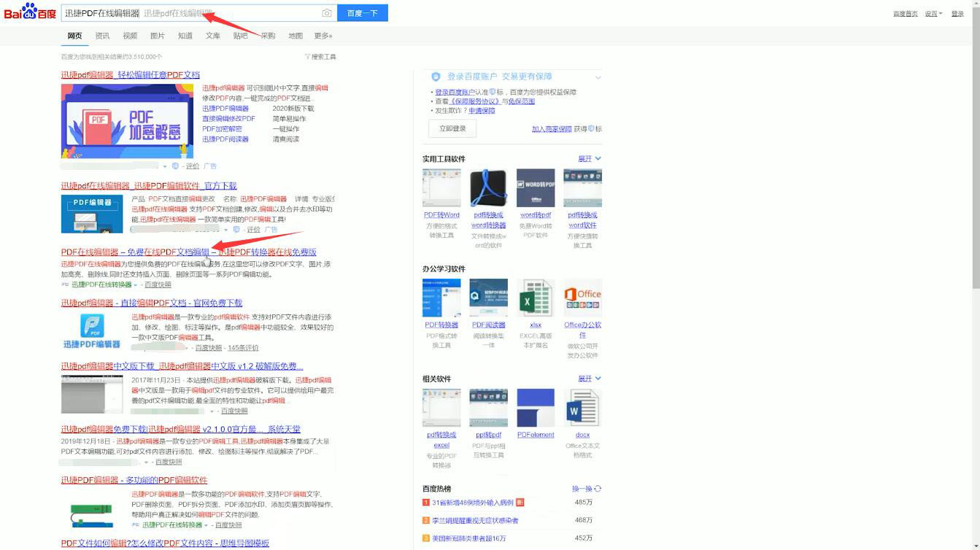Open result 迅捷PDF编辑器 - 多功能的PDF编辑软件
Viewport: 980px width, 550px height.
click(134, 480)
